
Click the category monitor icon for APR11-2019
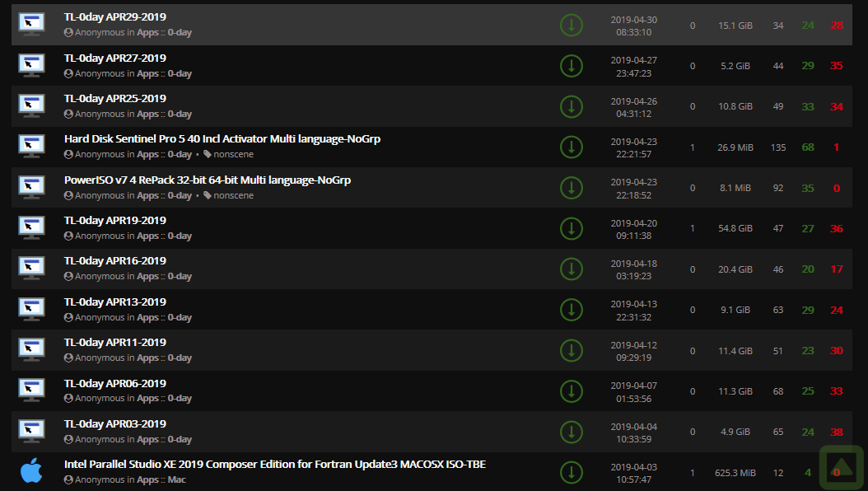pyautogui.click(x=31, y=350)
